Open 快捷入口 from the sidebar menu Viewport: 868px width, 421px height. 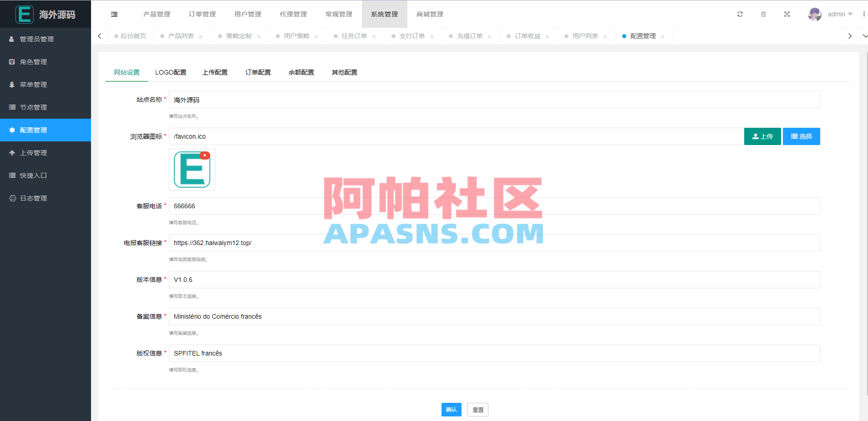[33, 175]
